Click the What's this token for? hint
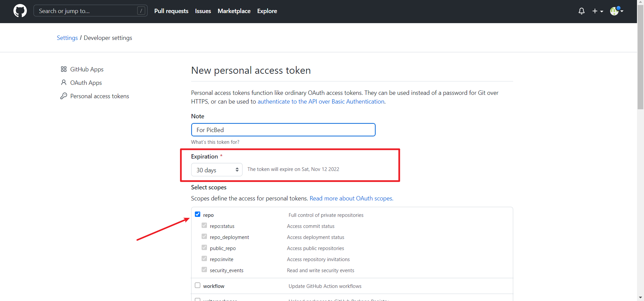Viewport: 644px width, 301px height. click(215, 142)
